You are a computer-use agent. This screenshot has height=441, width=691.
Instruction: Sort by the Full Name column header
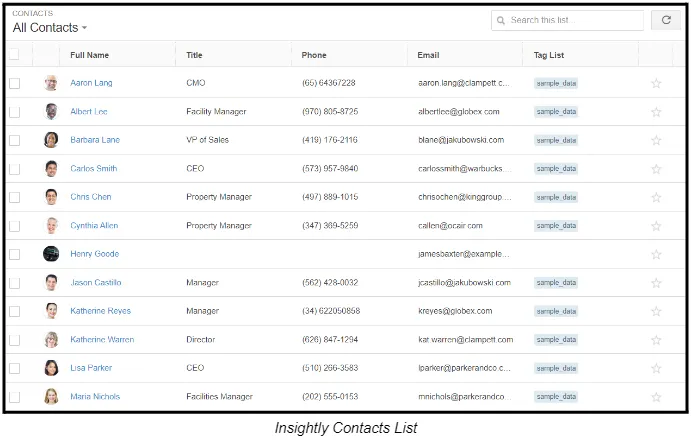coord(89,55)
